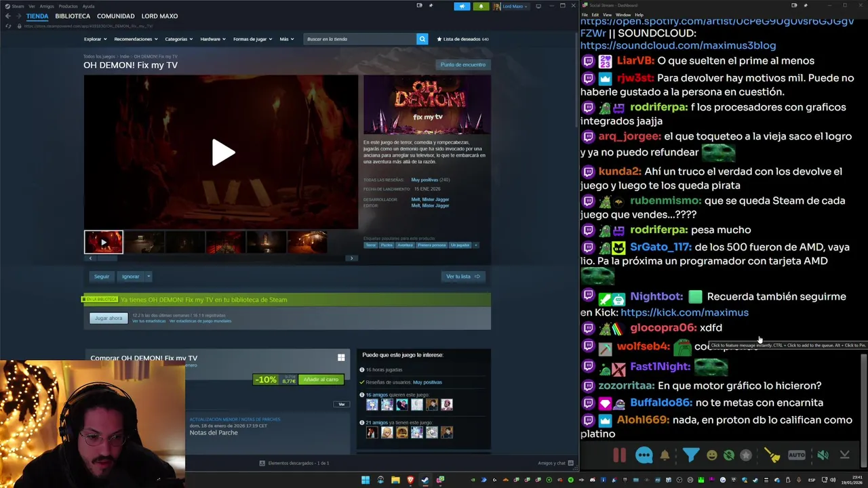Open Steam announcements megaphone button
Screen dimensions: 868x488
(x=462, y=6)
